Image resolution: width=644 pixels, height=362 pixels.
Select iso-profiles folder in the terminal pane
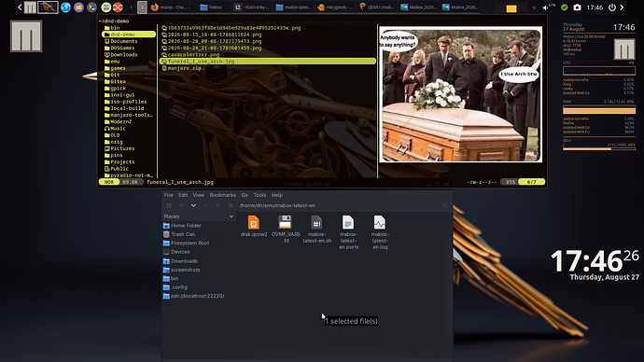point(125,102)
